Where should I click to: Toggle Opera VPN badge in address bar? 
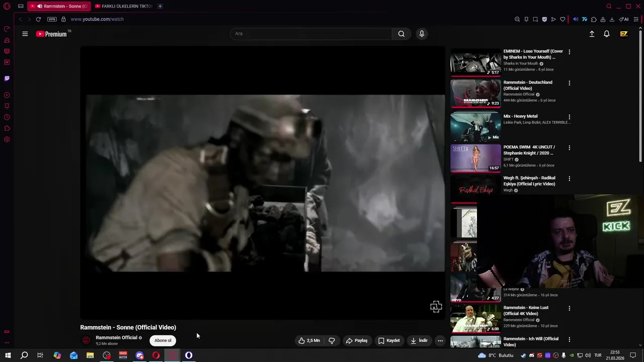(52, 19)
